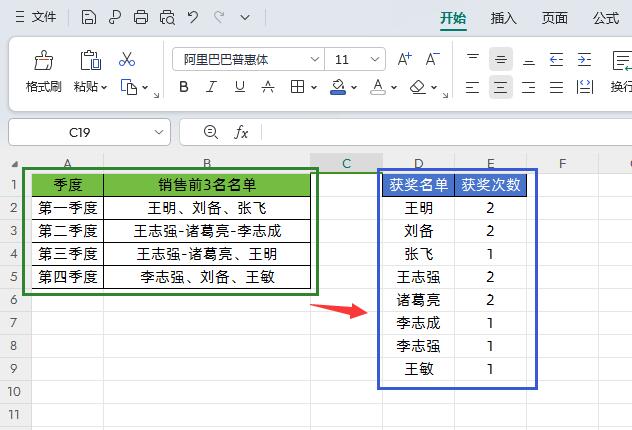This screenshot has width=632, height=430.
Task: Click the Undo arrow icon
Action: pos(193,17)
